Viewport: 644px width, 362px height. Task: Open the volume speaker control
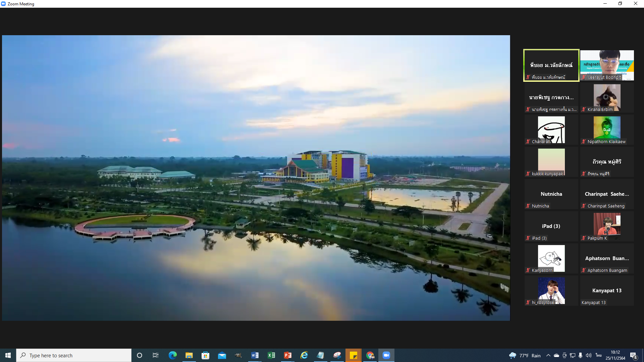[589, 355]
